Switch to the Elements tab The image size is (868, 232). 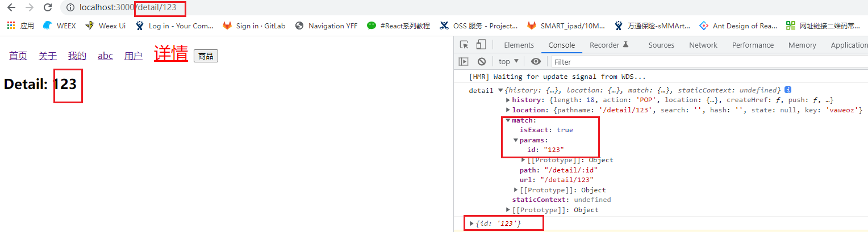(x=519, y=45)
